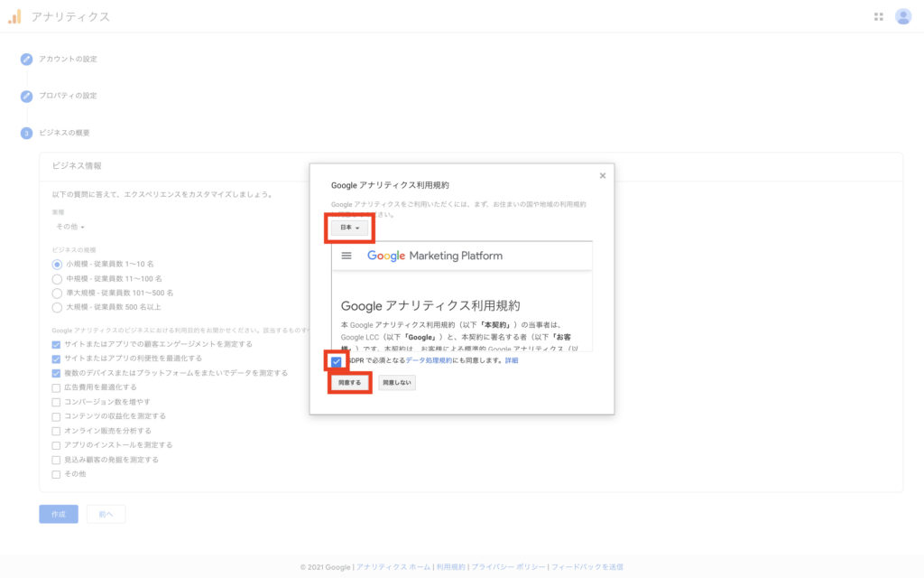
Task: Uncheck 顧客エンゲージメントを測定する checkbox
Action: (56, 344)
